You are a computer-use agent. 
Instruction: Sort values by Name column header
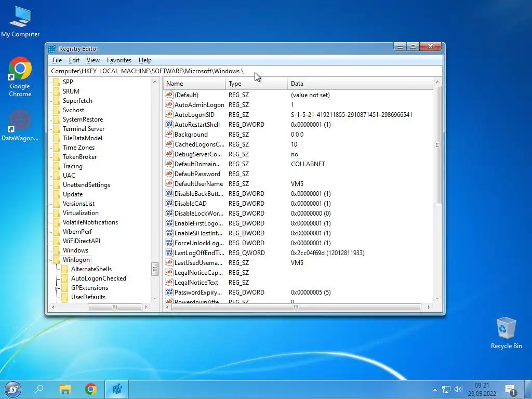coord(194,84)
